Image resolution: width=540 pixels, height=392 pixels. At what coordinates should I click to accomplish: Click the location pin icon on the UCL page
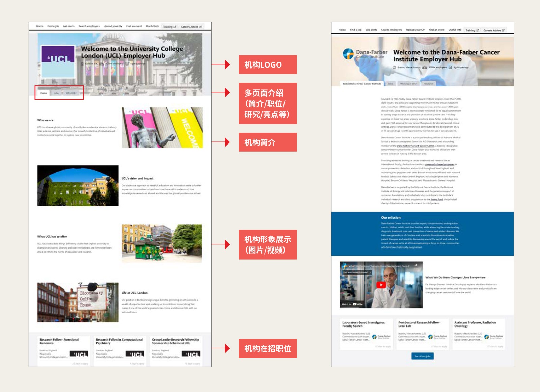pyautogui.click(x=82, y=63)
